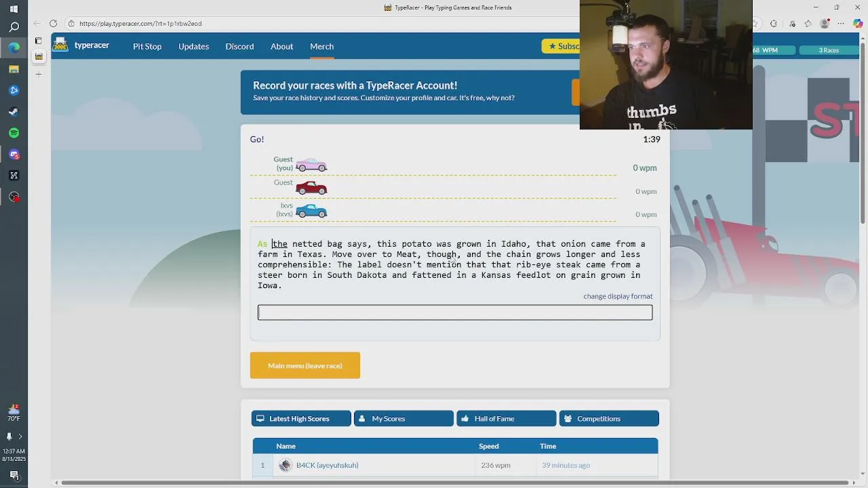The width and height of the screenshot is (868, 488).
Task: Click the Name column header
Action: (285, 447)
